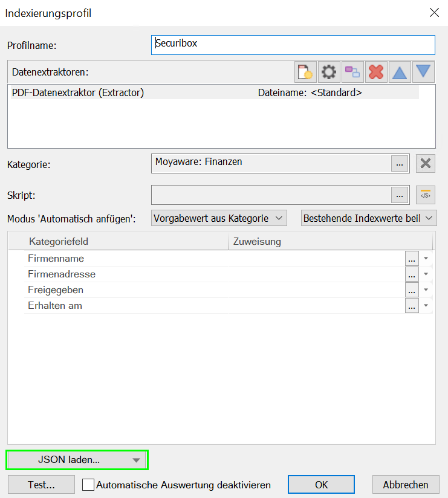Viewport: 448px width, 498px height.
Task: Close the Indexierungsprofil dialog
Action: point(434,13)
